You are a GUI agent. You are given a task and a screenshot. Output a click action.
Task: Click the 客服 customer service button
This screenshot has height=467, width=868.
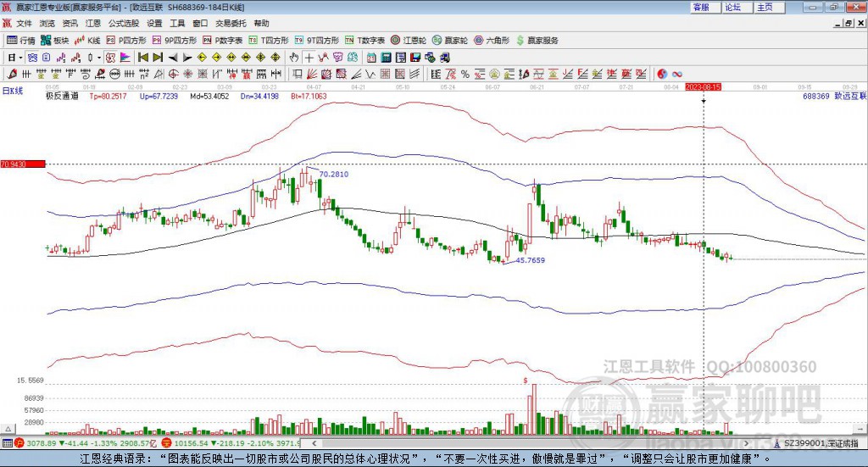pyautogui.click(x=704, y=7)
